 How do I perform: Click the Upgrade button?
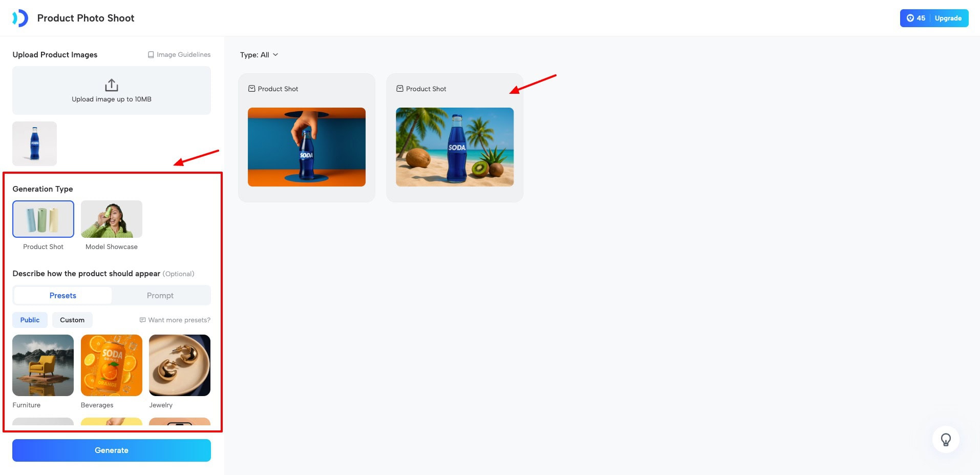pyautogui.click(x=948, y=18)
